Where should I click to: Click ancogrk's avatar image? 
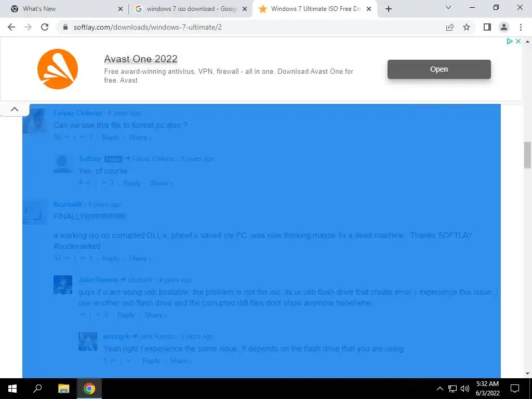click(x=88, y=341)
